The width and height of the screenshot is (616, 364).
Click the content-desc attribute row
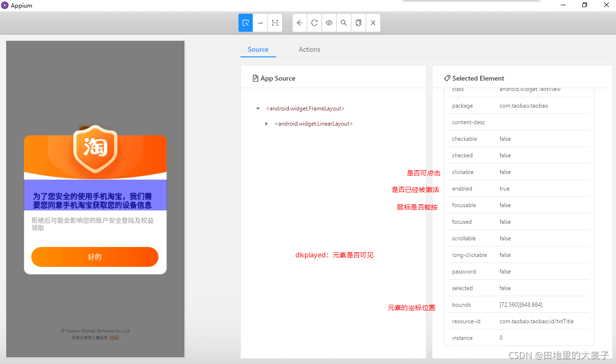[x=518, y=122]
